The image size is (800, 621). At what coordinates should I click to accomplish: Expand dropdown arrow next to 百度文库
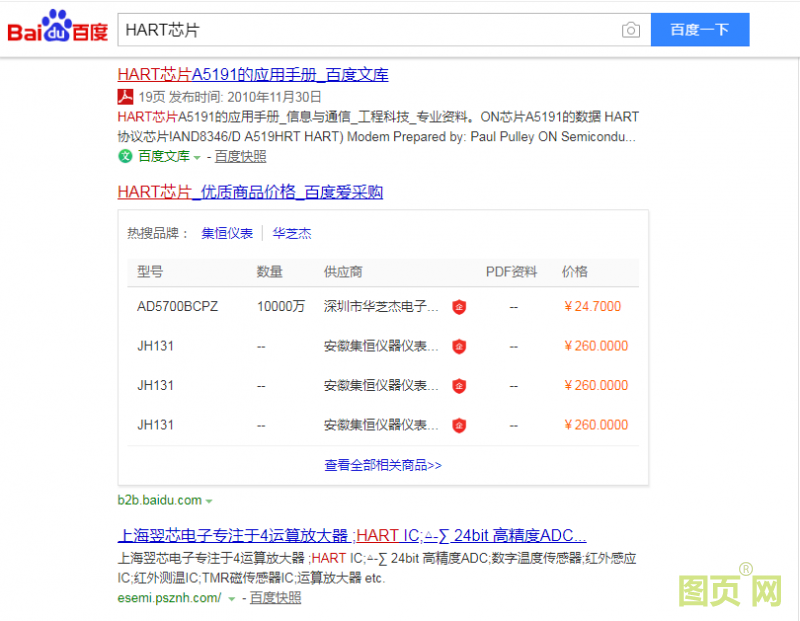(197, 157)
